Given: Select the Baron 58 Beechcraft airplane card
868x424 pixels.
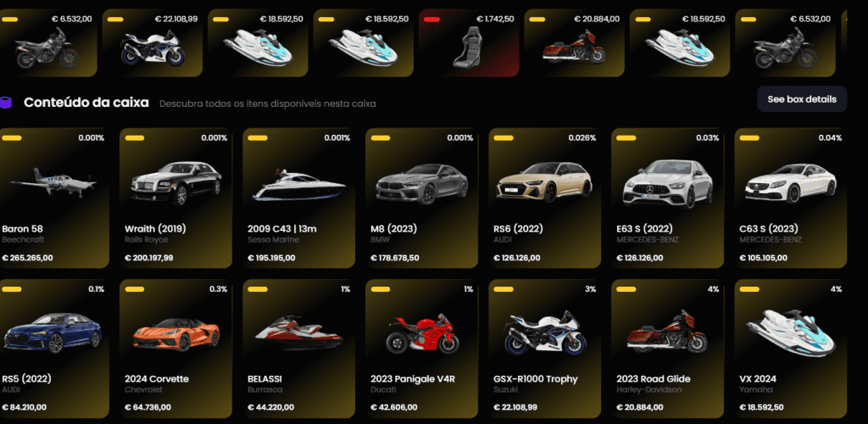Looking at the screenshot, I should coord(54,198).
